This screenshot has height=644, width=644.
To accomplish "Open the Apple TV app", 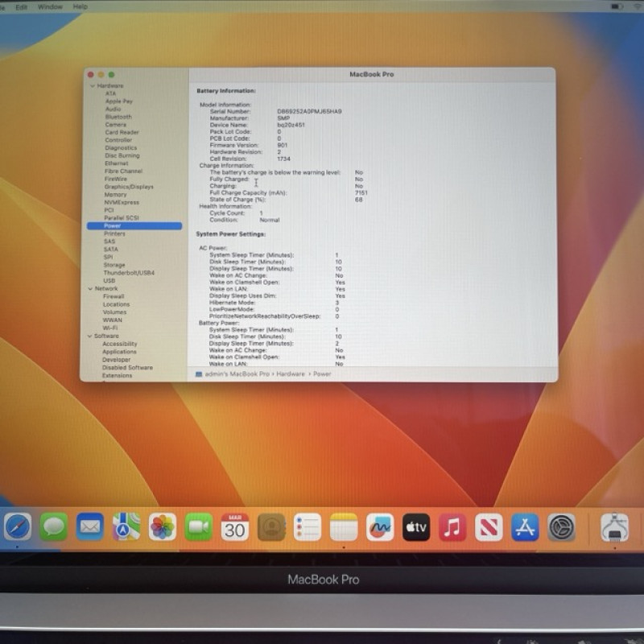I will point(416,526).
